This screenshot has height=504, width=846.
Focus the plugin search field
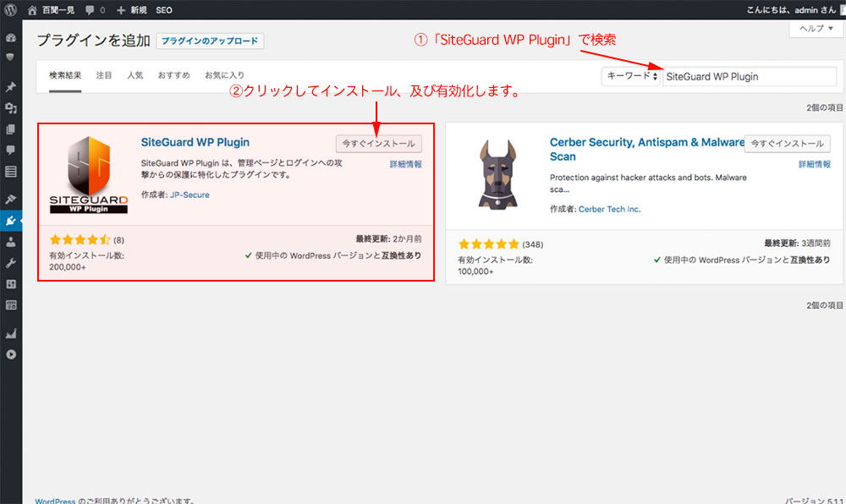click(750, 77)
